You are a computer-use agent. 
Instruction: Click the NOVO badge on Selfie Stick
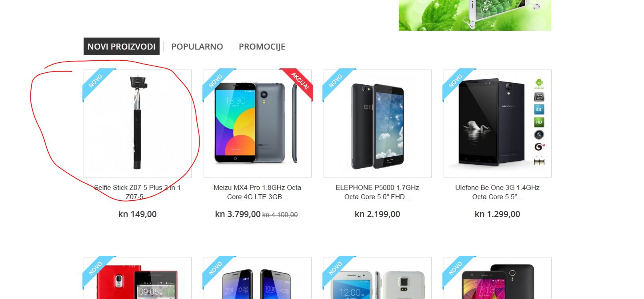tap(96, 81)
